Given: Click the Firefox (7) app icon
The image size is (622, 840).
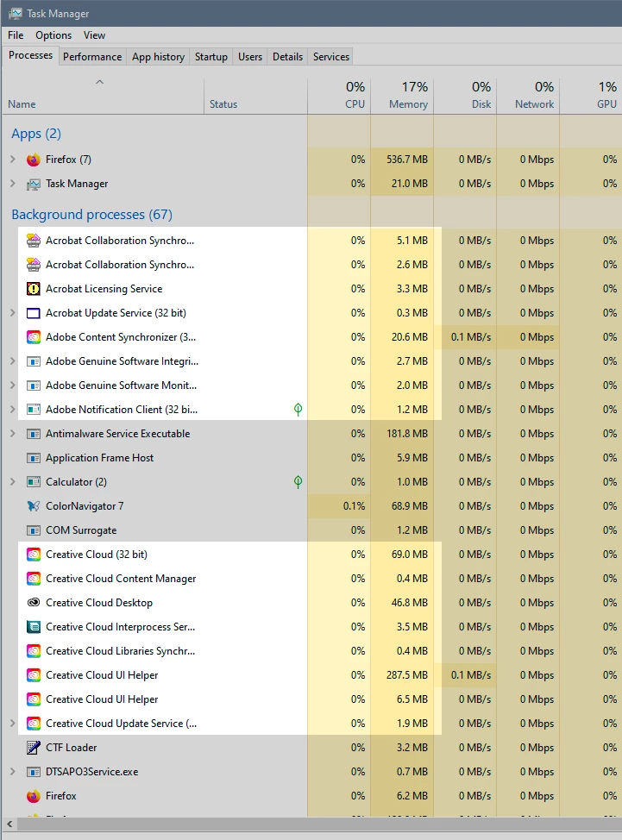Looking at the screenshot, I should click(34, 160).
